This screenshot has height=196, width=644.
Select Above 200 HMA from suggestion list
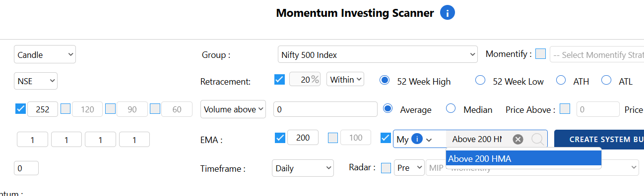[523, 158]
